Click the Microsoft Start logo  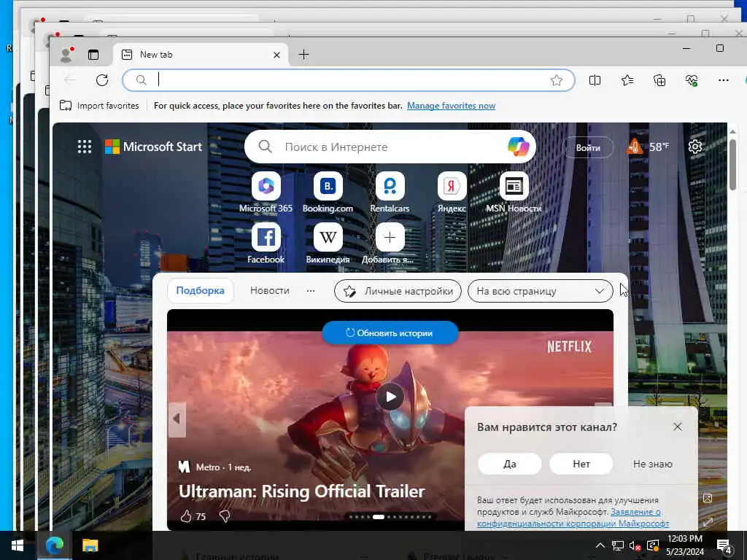(153, 147)
